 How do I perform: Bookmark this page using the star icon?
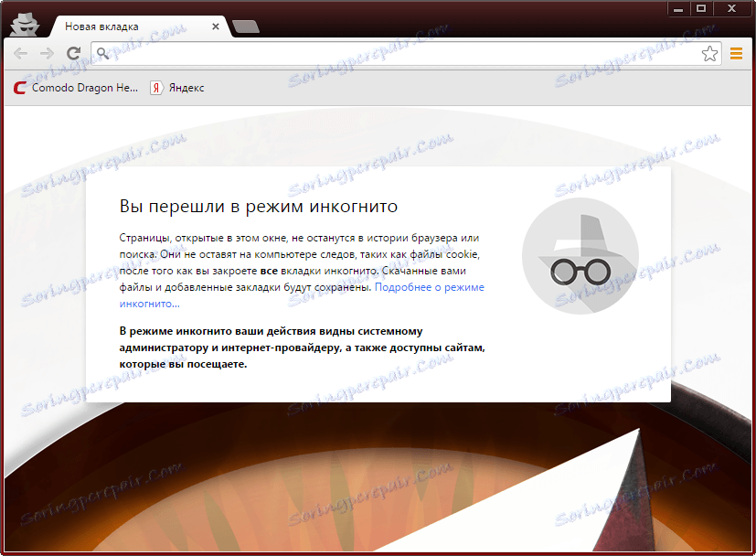tap(710, 54)
